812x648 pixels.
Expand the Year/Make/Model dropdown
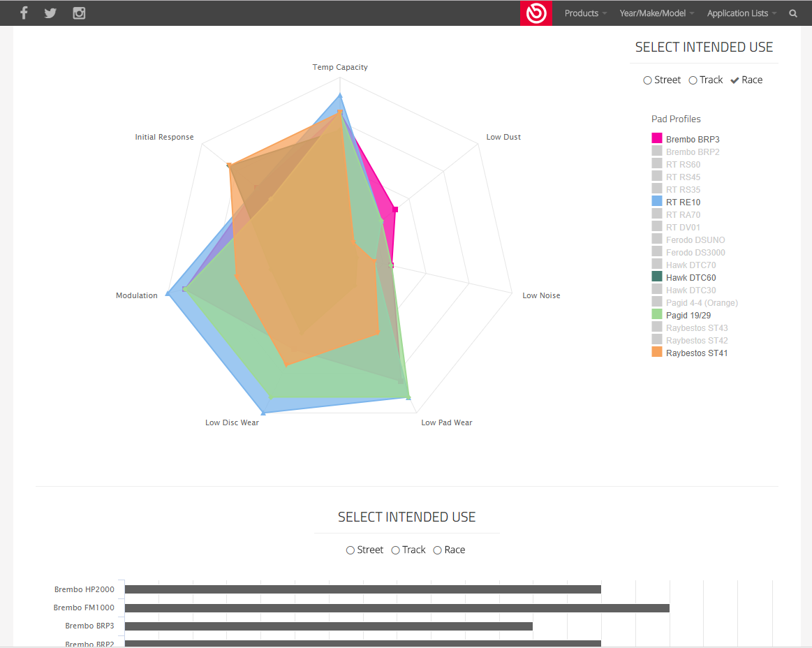[656, 13]
